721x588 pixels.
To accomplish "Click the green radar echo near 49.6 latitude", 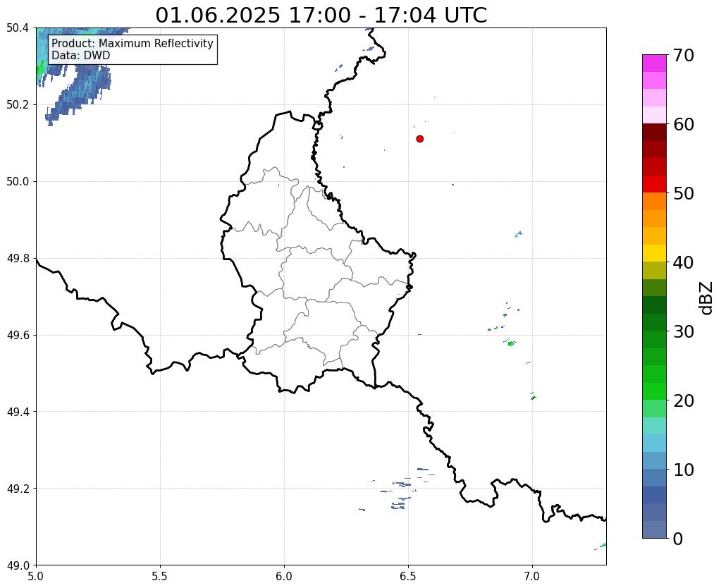I will coord(511,343).
